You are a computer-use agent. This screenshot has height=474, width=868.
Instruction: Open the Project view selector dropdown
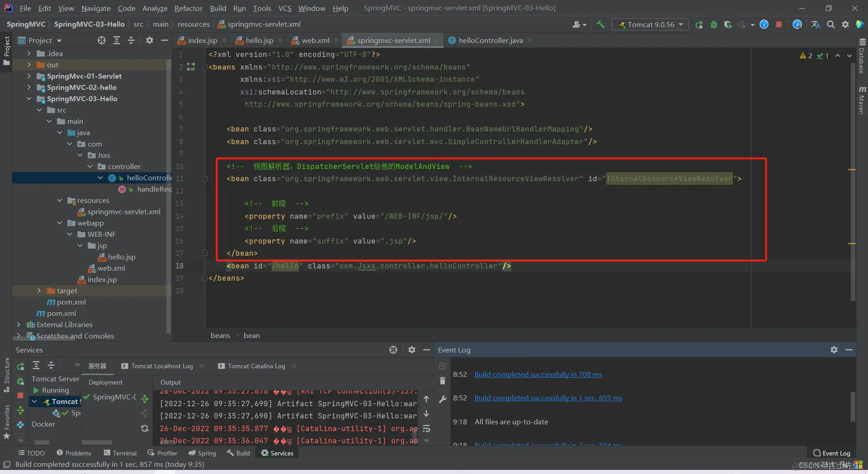coord(40,41)
